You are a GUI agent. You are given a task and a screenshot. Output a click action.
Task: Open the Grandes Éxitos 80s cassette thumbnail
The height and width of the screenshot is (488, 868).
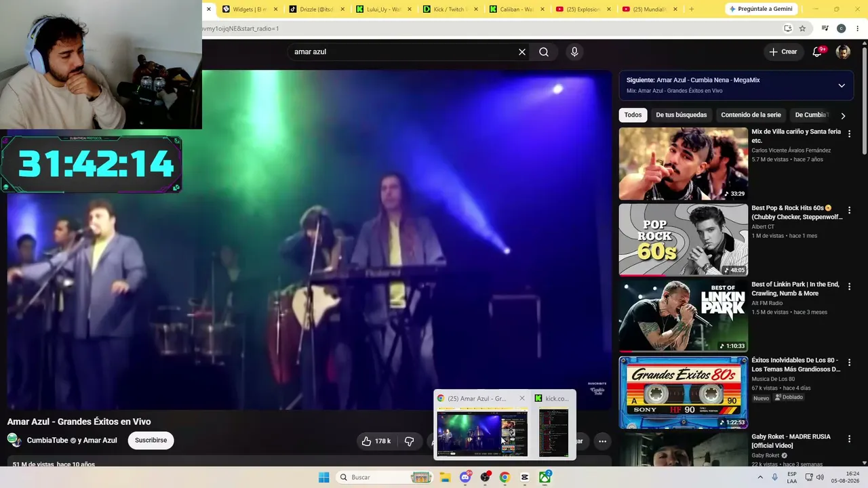[x=684, y=393]
